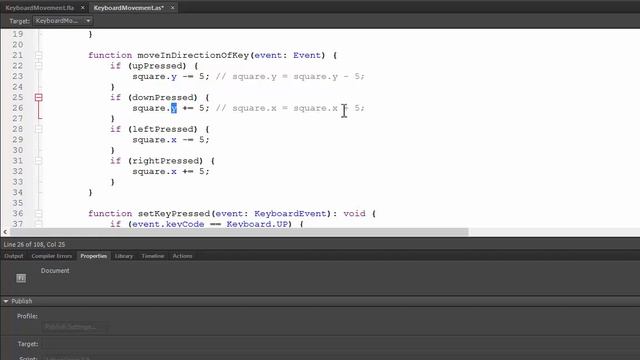Collapse the downPressed if-block red fold marker
Image resolution: width=640 pixels, height=360 pixels.
(38, 97)
